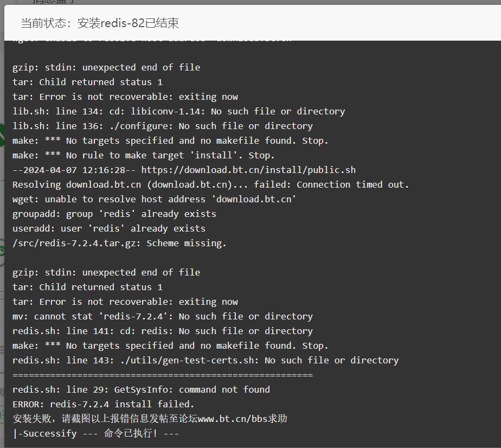Click the 'Resolving download.bt.cn' connection timed out line
The image size is (501, 448).
coord(210,185)
